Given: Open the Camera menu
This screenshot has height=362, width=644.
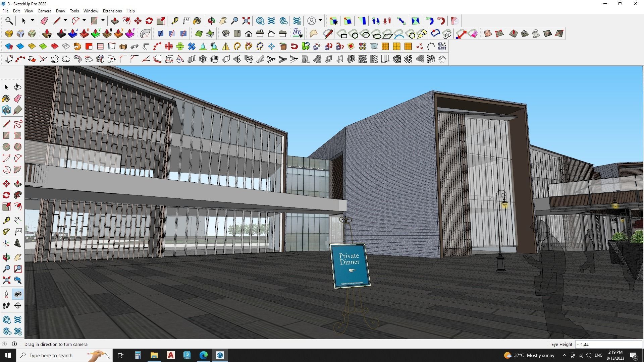Looking at the screenshot, I should pyautogui.click(x=44, y=11).
